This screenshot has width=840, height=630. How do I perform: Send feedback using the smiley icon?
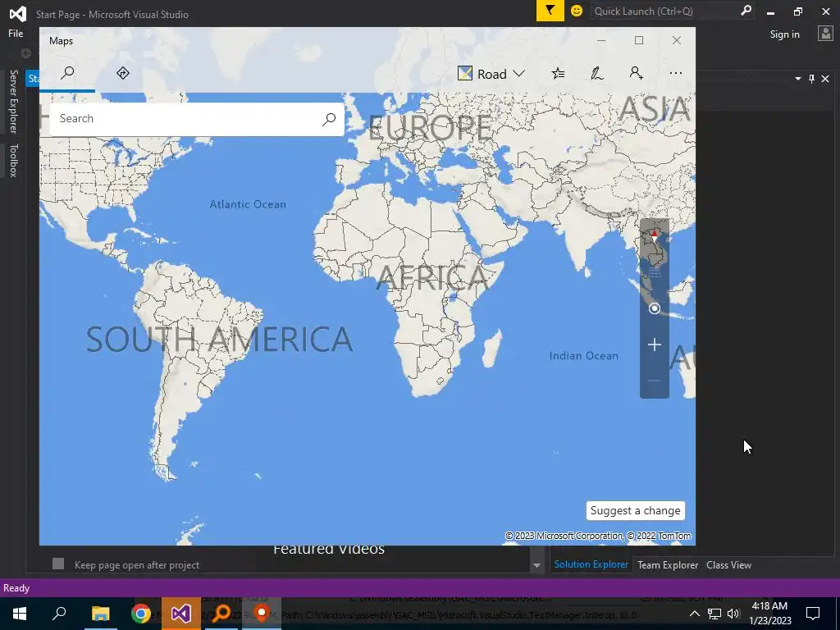pos(577,11)
